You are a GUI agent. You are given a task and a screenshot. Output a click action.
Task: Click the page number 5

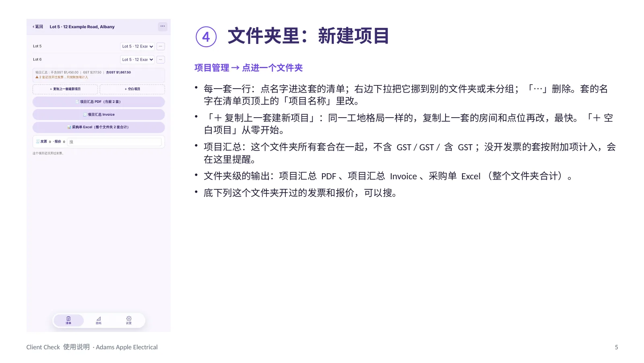[616, 347]
